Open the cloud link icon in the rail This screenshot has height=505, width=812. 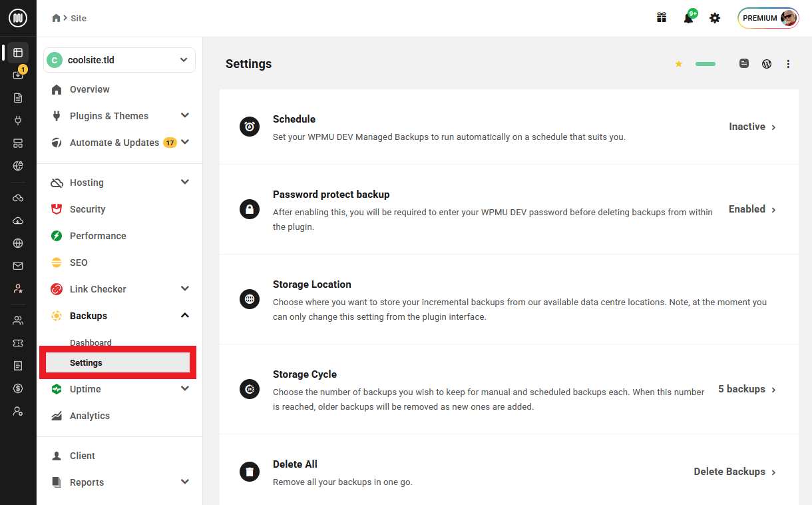pyautogui.click(x=18, y=198)
